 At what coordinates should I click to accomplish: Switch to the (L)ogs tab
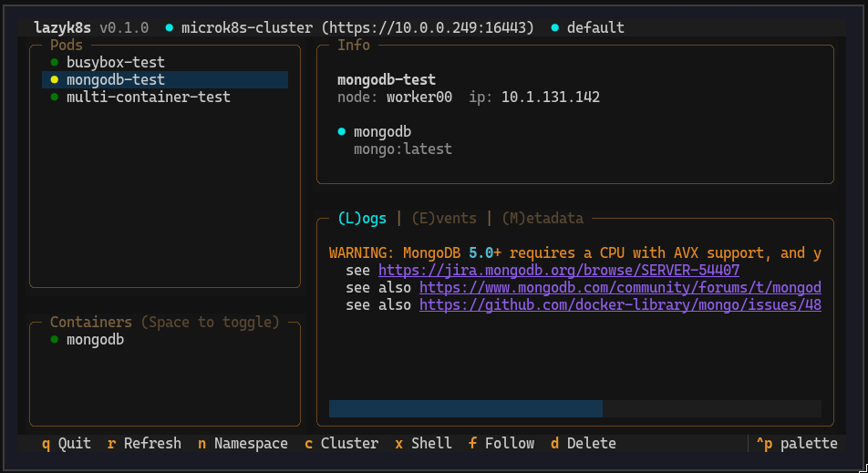[362, 219]
